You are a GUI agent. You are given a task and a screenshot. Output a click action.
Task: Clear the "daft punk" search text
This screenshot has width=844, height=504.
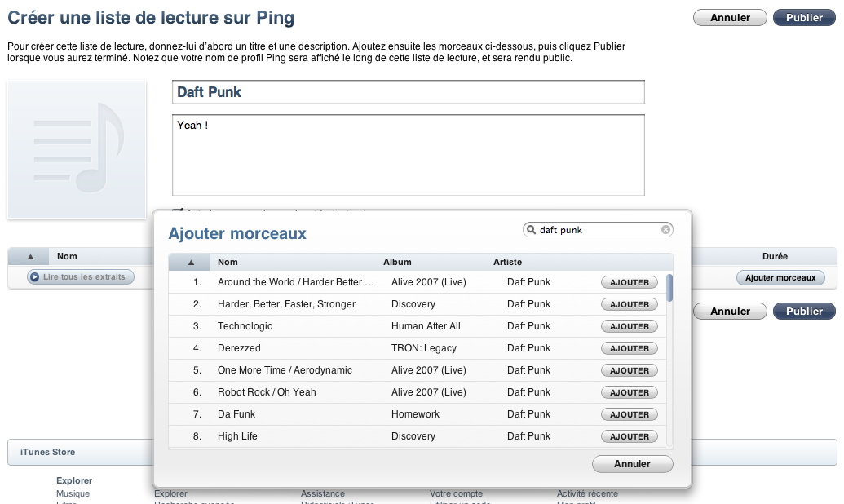(666, 230)
